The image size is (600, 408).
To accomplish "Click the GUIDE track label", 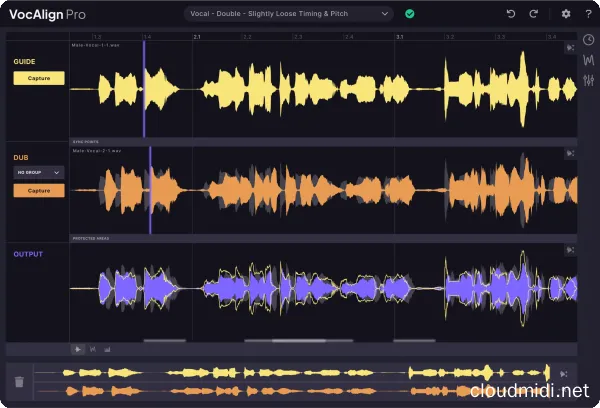I will 24,62.
